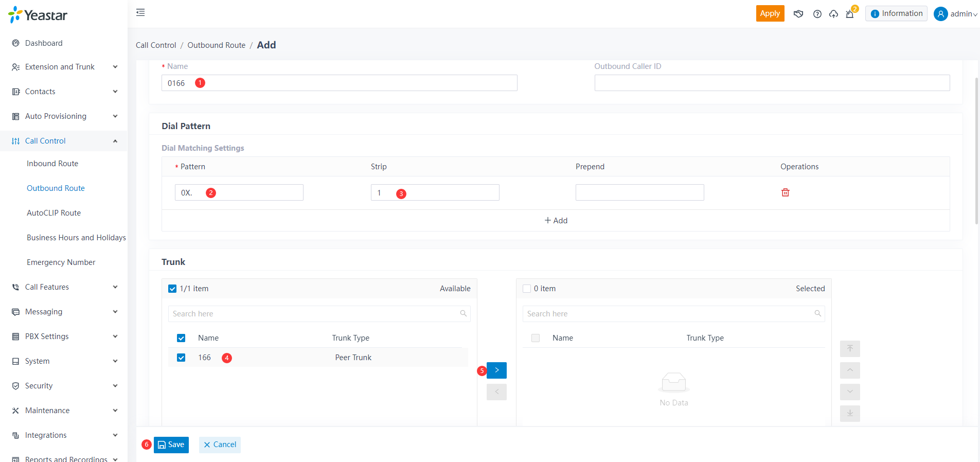Expand the Call Features menu

pyautogui.click(x=64, y=287)
